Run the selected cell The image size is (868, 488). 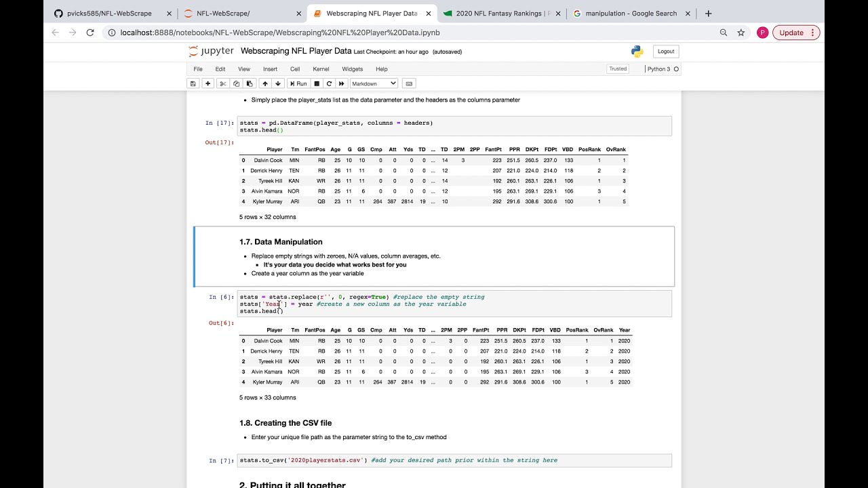pos(298,83)
